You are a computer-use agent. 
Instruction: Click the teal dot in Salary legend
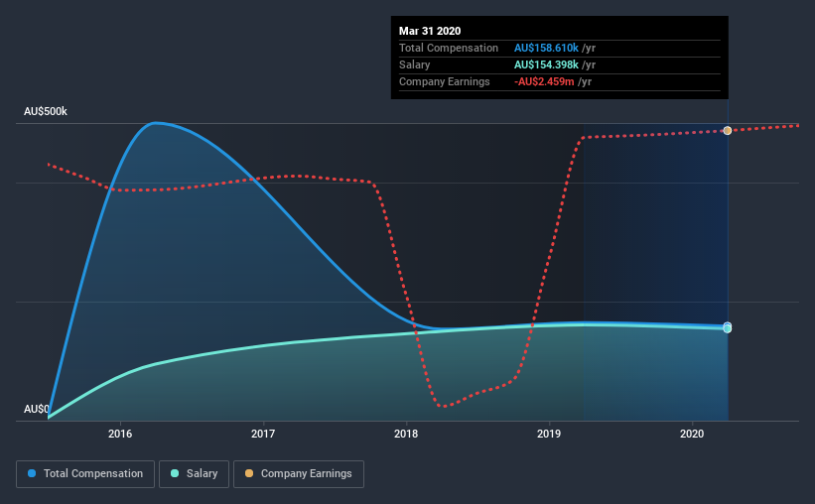coord(175,473)
